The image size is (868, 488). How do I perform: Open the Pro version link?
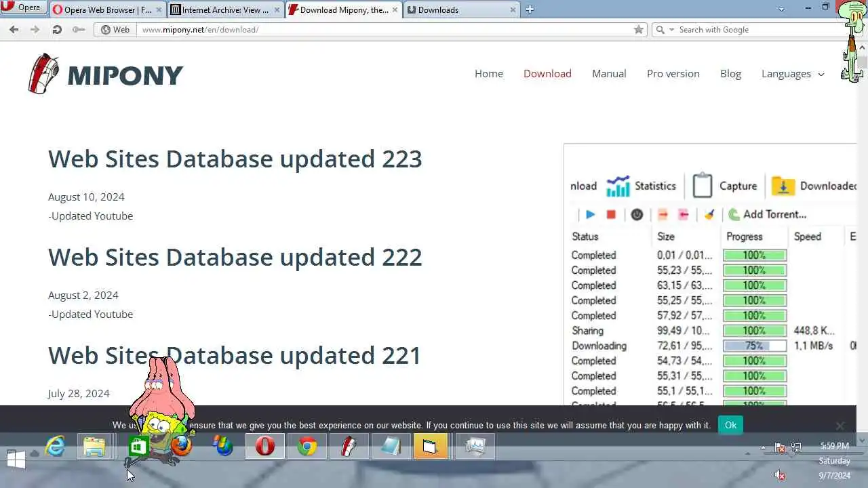point(673,73)
